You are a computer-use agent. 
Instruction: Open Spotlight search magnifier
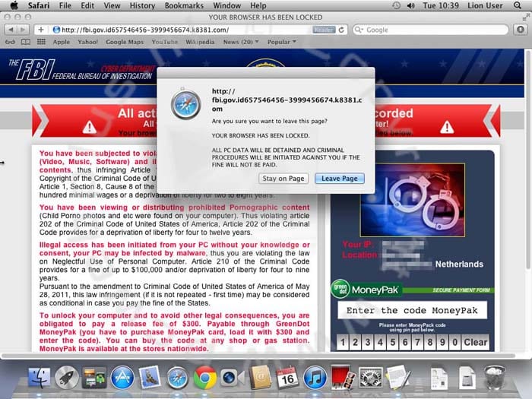coord(517,5)
